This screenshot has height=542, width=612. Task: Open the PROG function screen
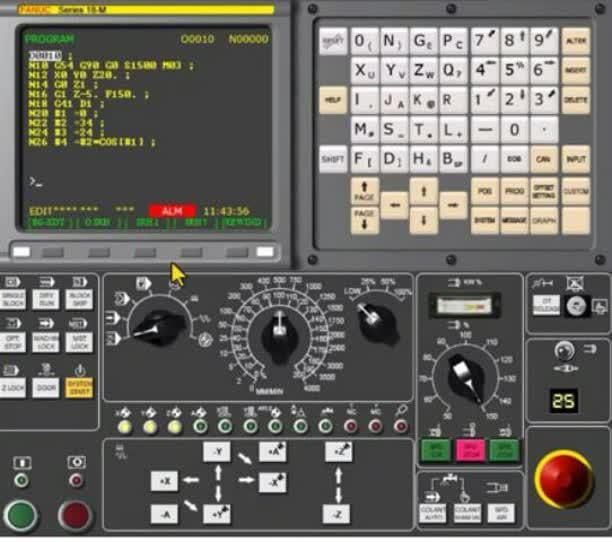[514, 191]
